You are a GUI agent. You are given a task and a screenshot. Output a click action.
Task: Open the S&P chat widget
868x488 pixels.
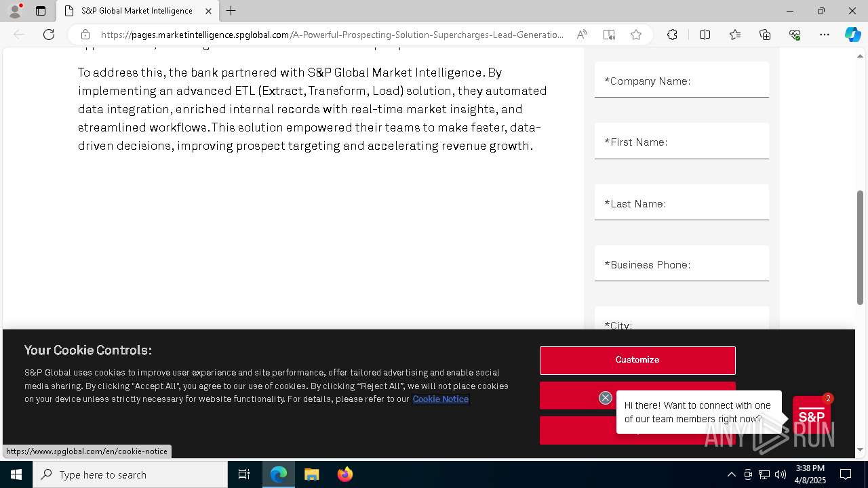tap(811, 415)
